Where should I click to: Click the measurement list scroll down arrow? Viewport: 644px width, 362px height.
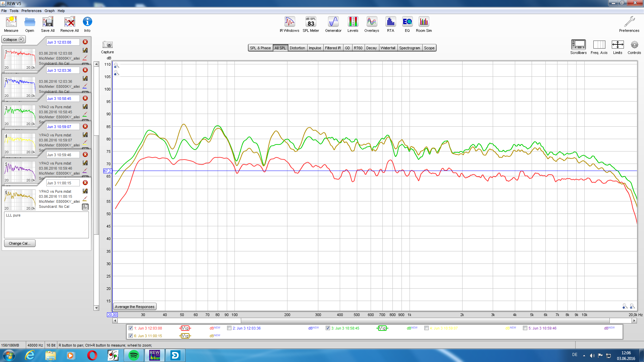(97, 308)
